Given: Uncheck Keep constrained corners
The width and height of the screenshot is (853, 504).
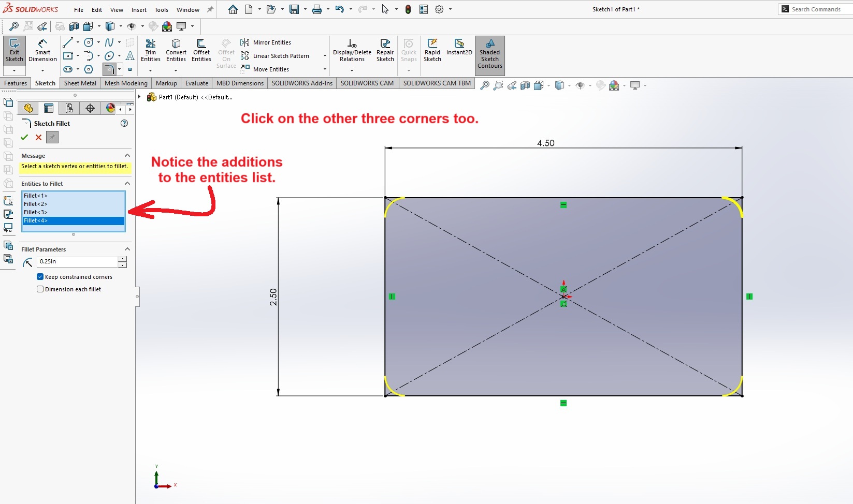Looking at the screenshot, I should pos(40,277).
